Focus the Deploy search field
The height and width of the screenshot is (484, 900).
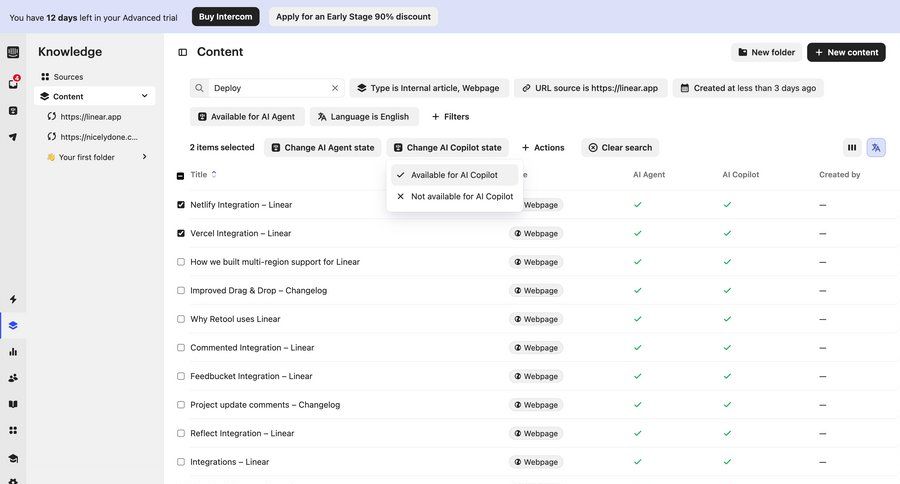267,88
